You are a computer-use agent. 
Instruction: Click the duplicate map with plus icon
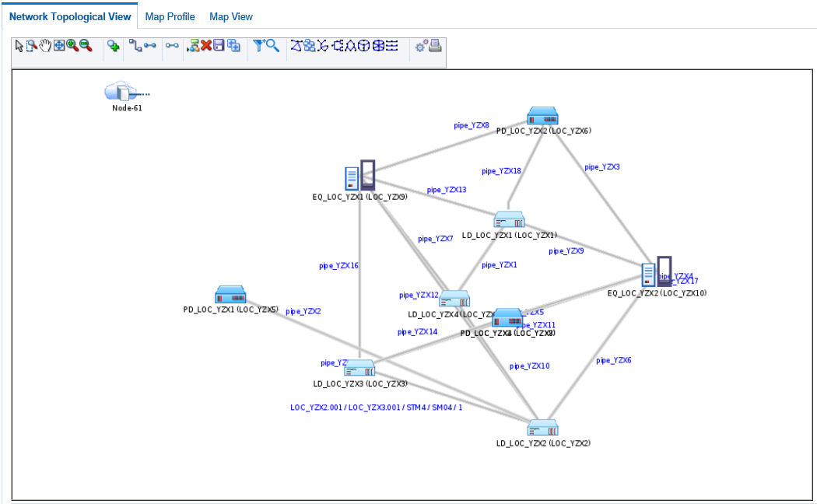tap(234, 46)
